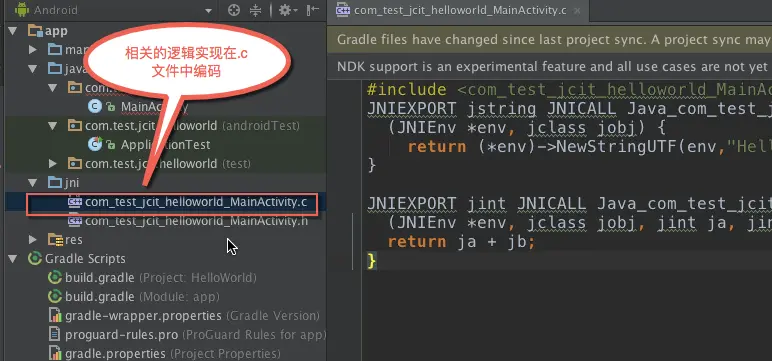
Task: Select the manifests folder icon
Action: tap(55, 50)
